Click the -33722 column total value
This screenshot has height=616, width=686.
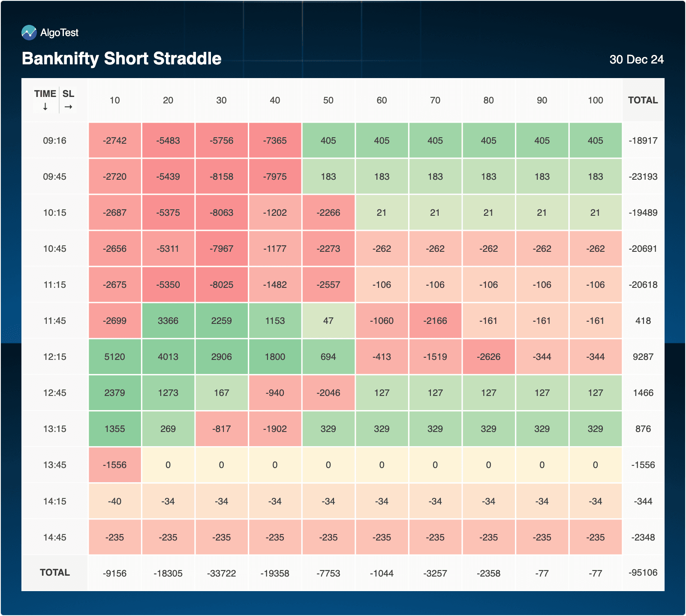tap(221, 574)
